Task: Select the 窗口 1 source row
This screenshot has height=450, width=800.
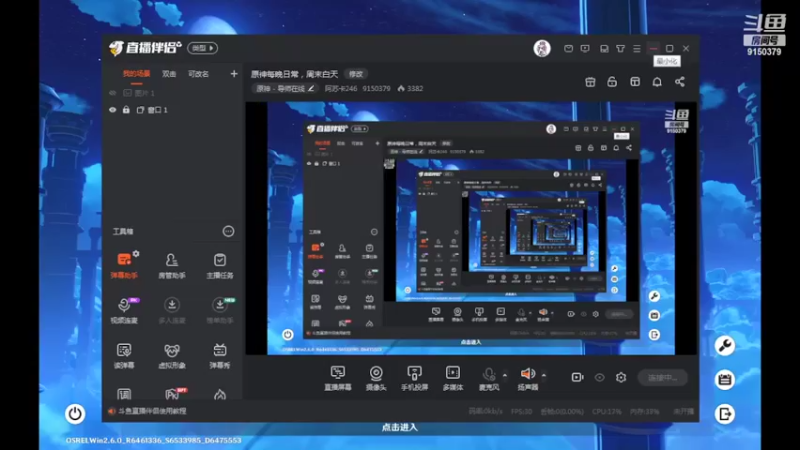Action: 172,110
